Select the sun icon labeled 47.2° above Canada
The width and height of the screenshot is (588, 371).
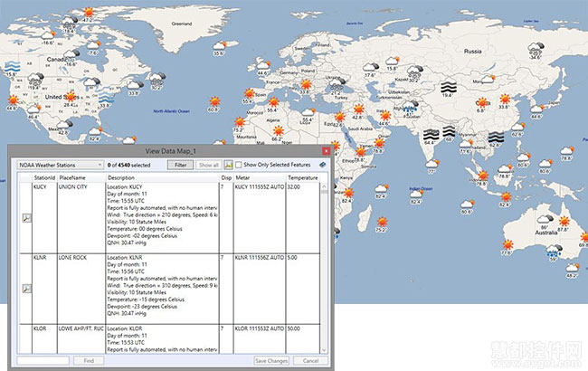[x=89, y=12]
